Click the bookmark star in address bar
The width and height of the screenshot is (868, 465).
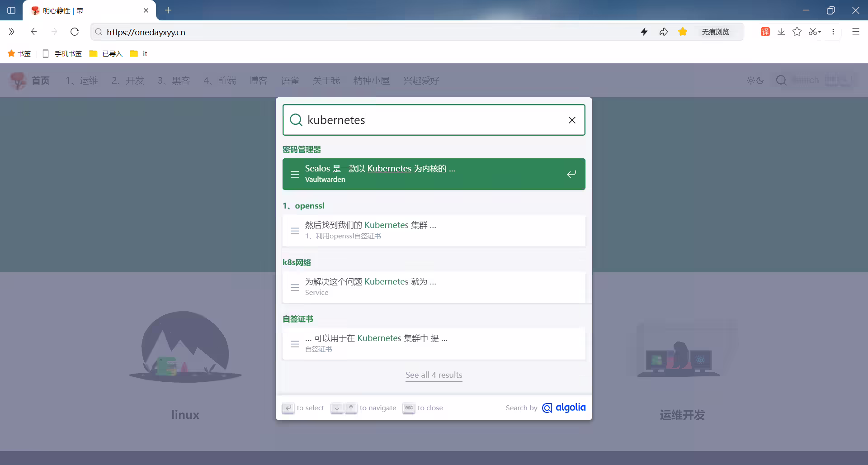coord(683,32)
